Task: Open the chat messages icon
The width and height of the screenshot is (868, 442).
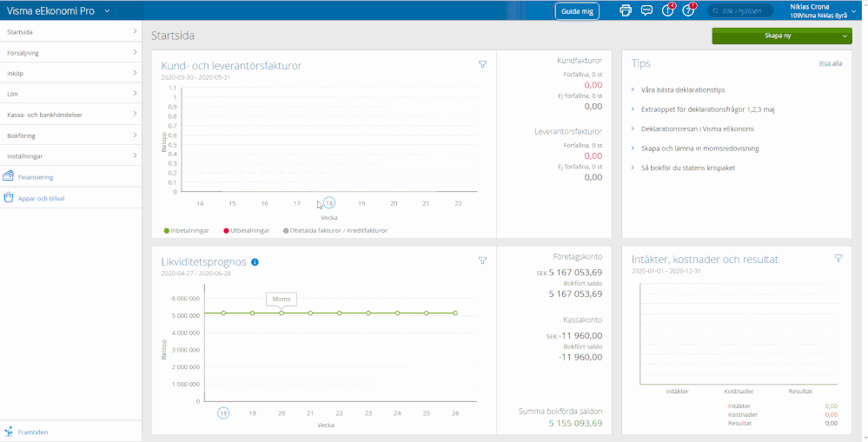Action: (646, 10)
